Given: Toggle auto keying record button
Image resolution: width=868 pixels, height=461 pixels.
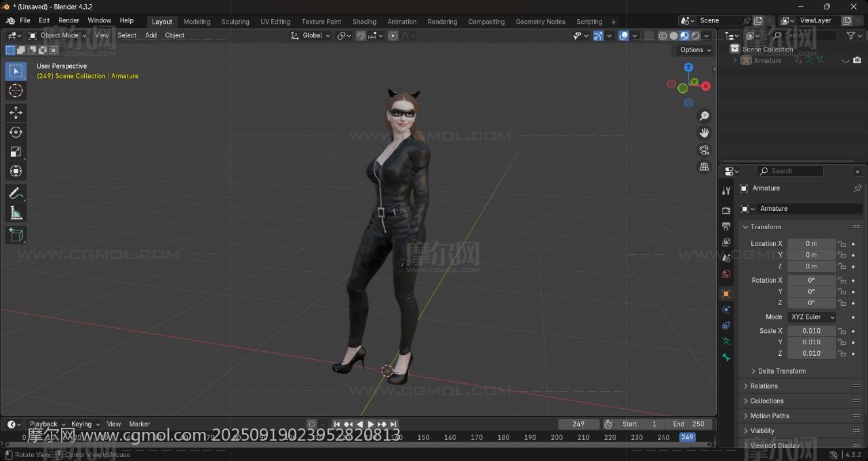Looking at the screenshot, I should (x=312, y=424).
